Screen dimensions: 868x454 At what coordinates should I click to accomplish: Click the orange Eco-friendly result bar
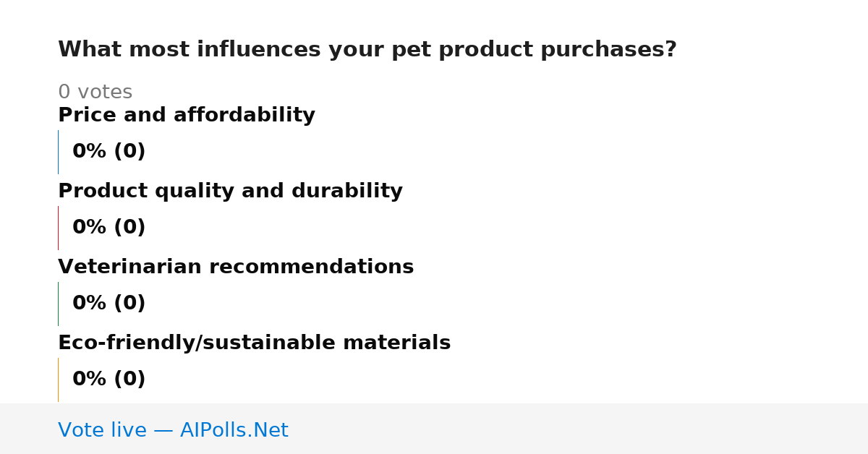tap(58, 380)
